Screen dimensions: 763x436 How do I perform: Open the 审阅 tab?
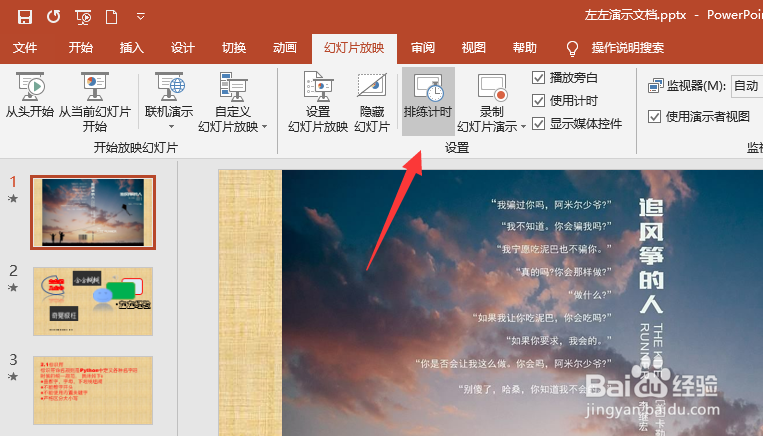(422, 48)
